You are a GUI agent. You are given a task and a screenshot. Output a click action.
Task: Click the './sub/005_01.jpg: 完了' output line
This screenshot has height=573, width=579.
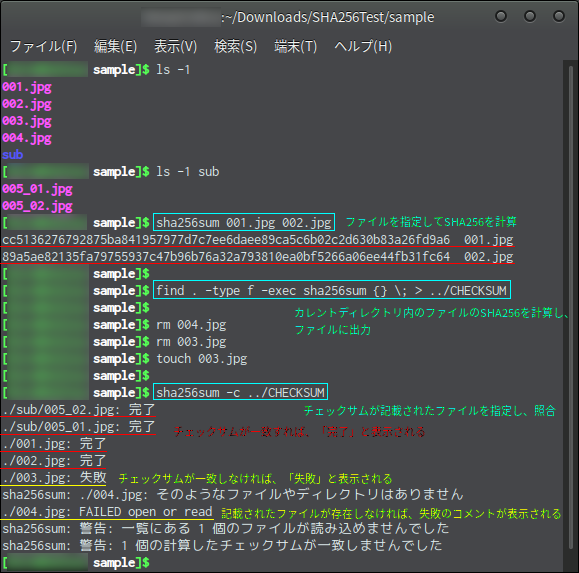79,427
